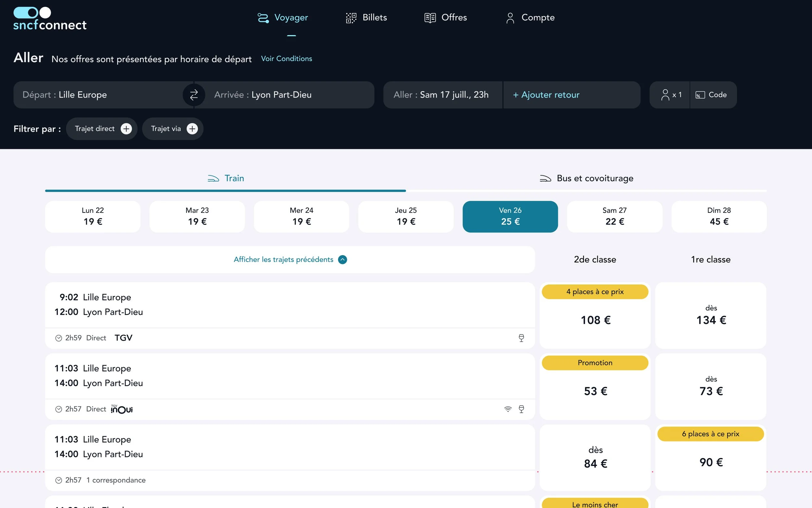This screenshot has height=508, width=812.
Task: Click the swap departure and arrival icon
Action: pyautogui.click(x=194, y=95)
